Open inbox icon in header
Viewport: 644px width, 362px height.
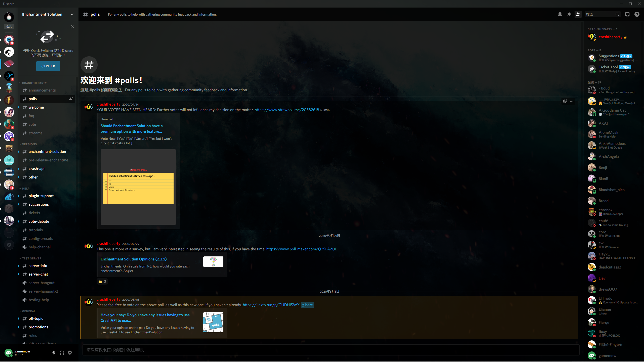(x=627, y=14)
